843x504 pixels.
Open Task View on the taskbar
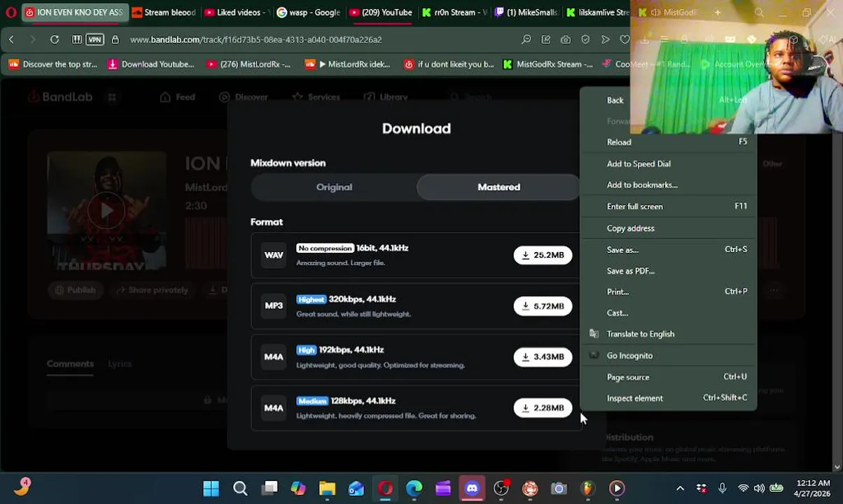(270, 489)
